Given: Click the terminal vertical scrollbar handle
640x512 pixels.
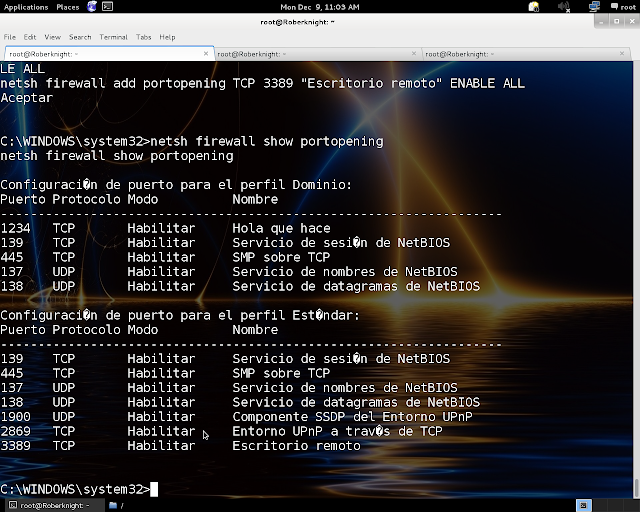Looking at the screenshot, I should [636, 487].
